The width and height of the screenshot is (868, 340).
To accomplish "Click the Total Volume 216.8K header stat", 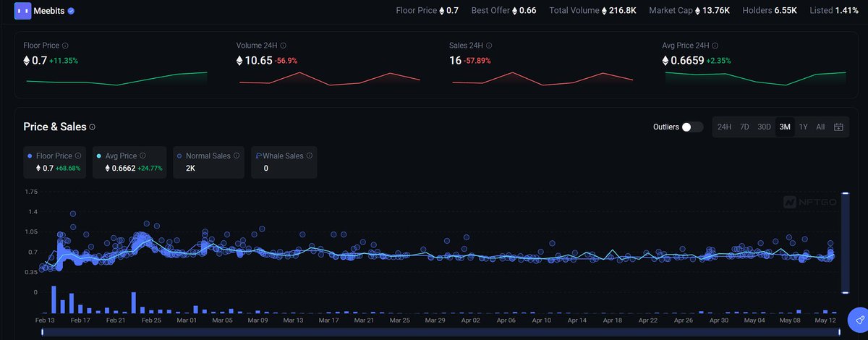I will click(x=592, y=11).
